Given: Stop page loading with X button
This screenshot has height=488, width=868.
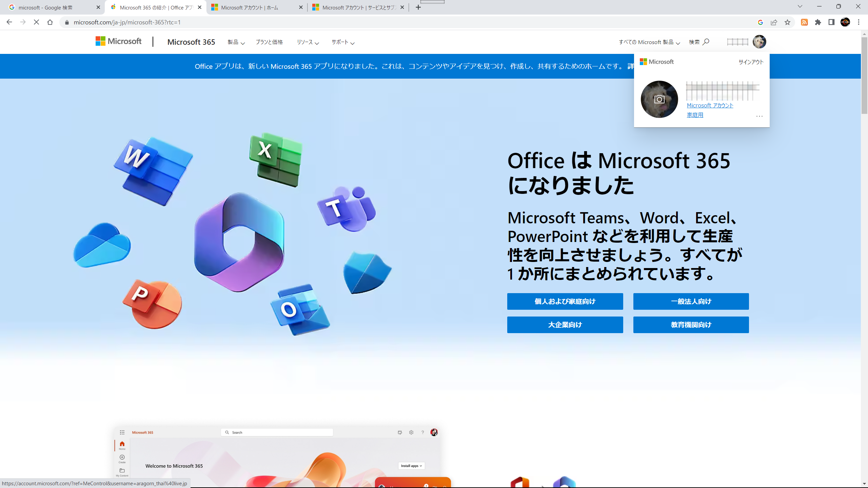Looking at the screenshot, I should (x=36, y=22).
